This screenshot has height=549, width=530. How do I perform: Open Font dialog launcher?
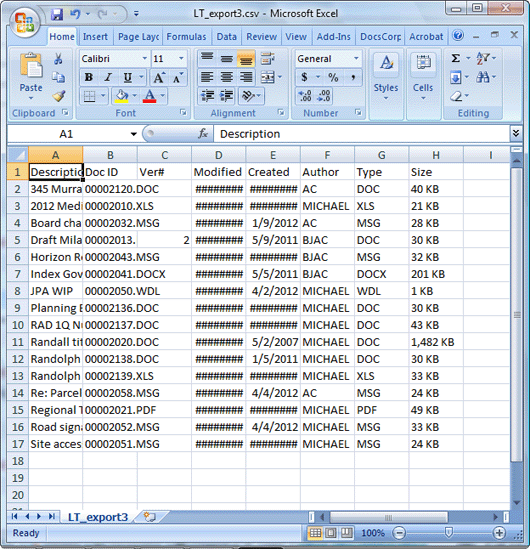pos(183,112)
